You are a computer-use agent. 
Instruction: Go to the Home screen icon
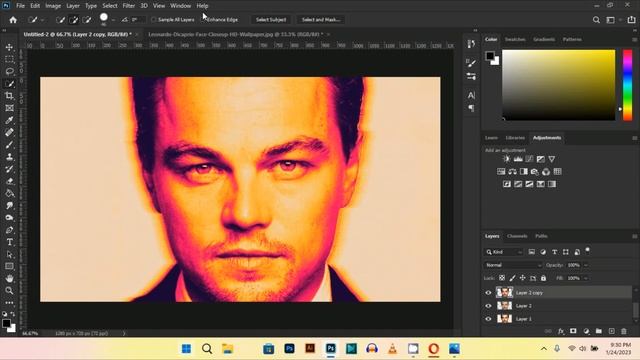coord(13,20)
